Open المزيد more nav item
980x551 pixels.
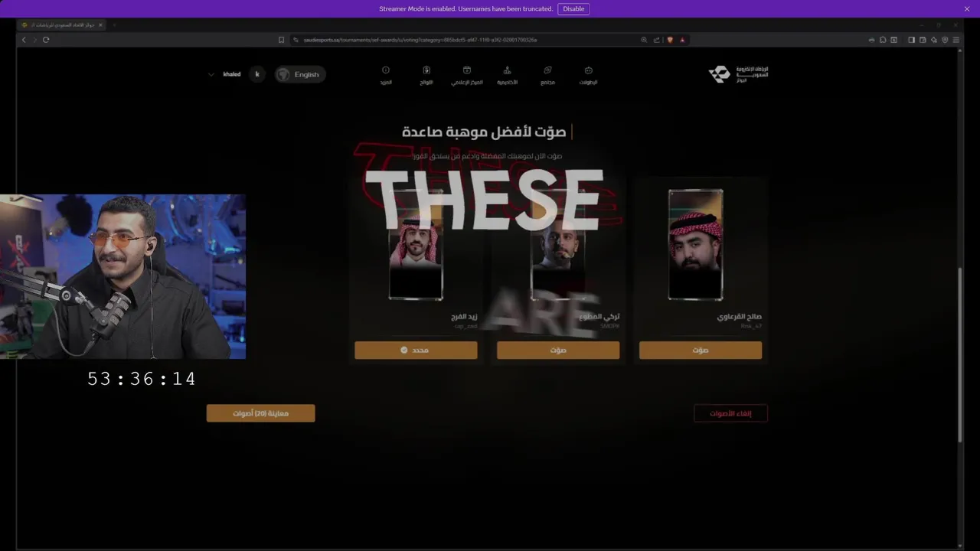click(x=386, y=75)
